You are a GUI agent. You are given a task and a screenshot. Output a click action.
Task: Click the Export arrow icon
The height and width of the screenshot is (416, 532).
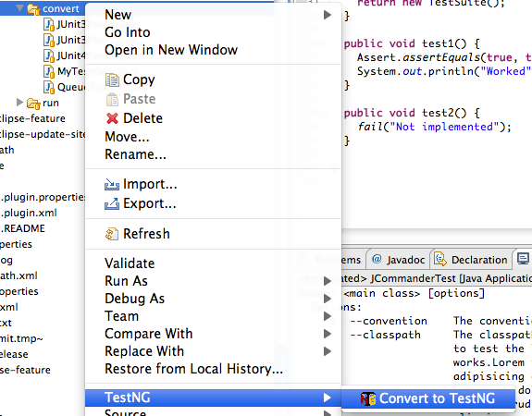point(112,203)
